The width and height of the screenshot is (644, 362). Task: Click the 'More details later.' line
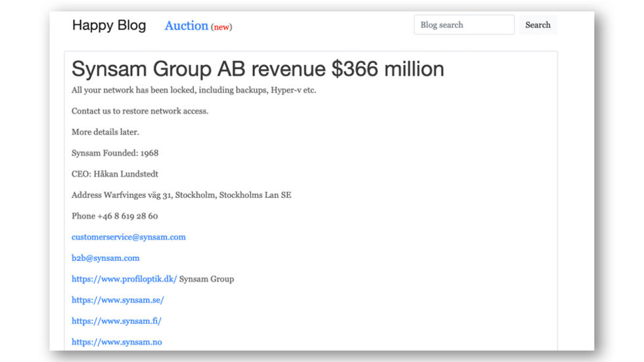pos(106,132)
